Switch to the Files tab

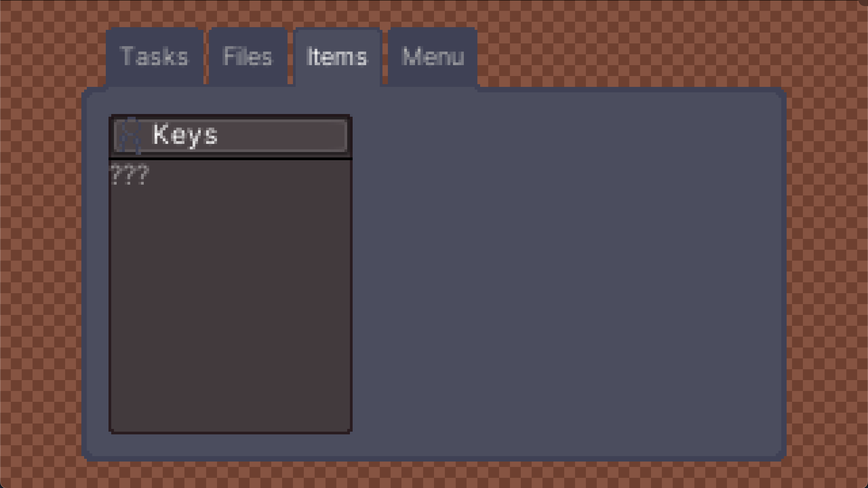[248, 56]
